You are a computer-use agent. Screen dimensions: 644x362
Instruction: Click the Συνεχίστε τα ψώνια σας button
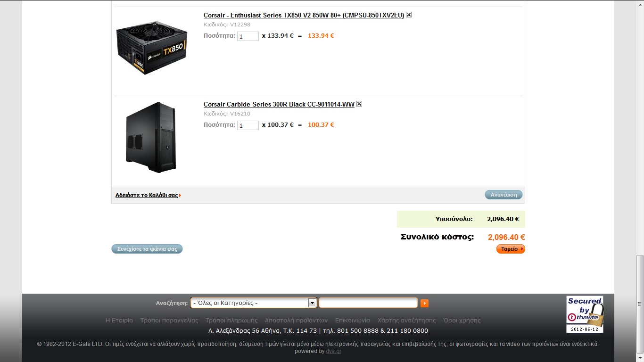[x=147, y=249]
